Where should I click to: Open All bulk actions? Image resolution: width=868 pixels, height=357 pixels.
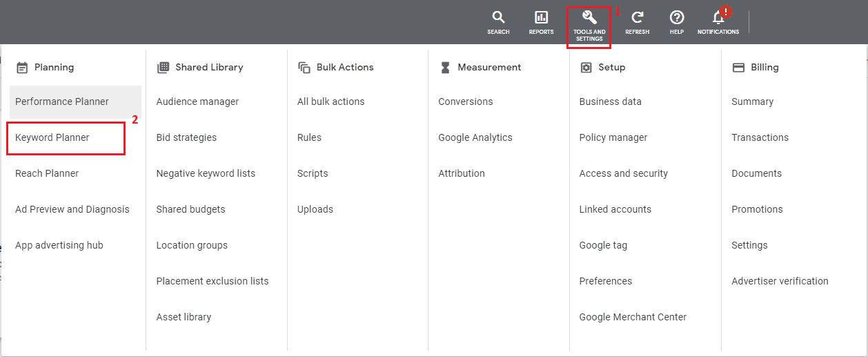click(331, 102)
